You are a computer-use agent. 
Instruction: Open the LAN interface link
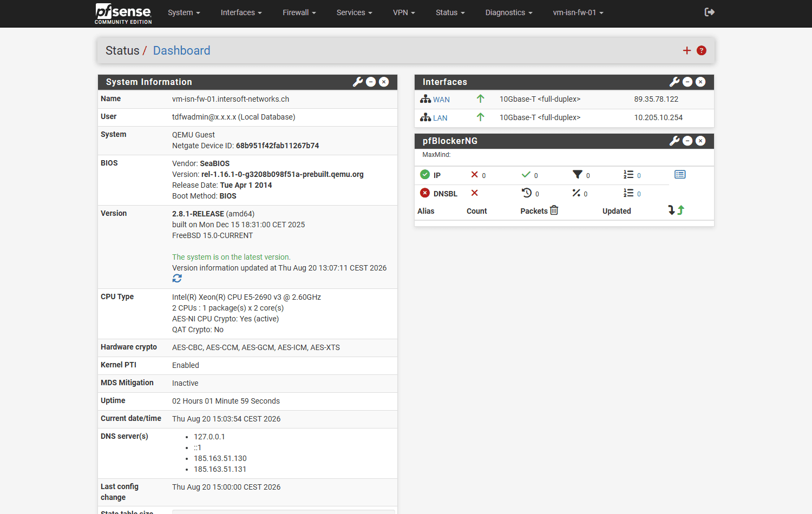pyautogui.click(x=440, y=118)
